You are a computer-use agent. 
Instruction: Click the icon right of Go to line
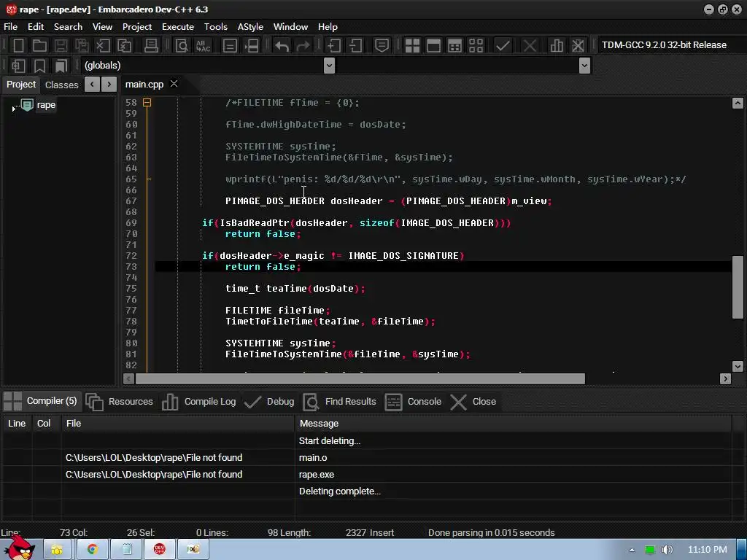pyautogui.click(x=252, y=46)
